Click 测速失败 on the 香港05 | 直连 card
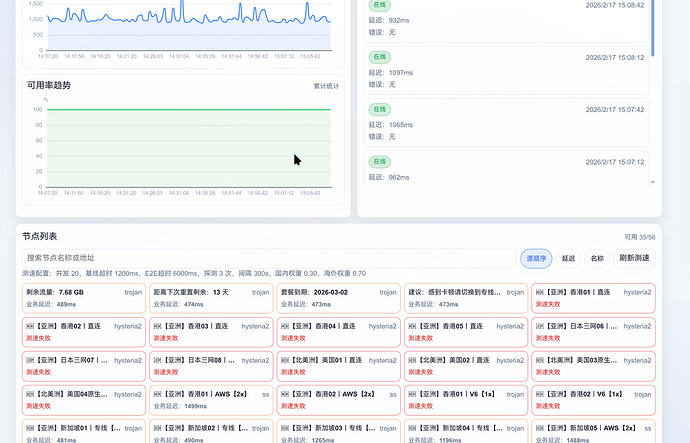690x443 pixels. pyautogui.click(x=421, y=338)
